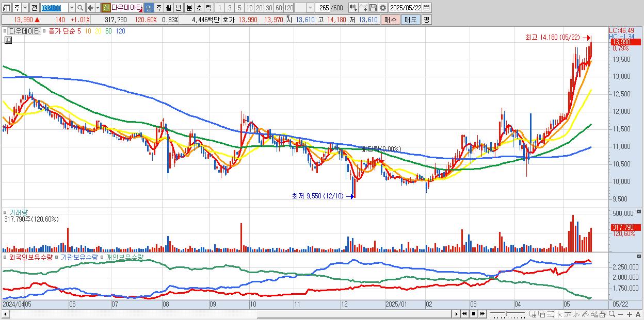Click the 거래량 volume panel label
This screenshot has width=644, height=320.
click(x=18, y=212)
